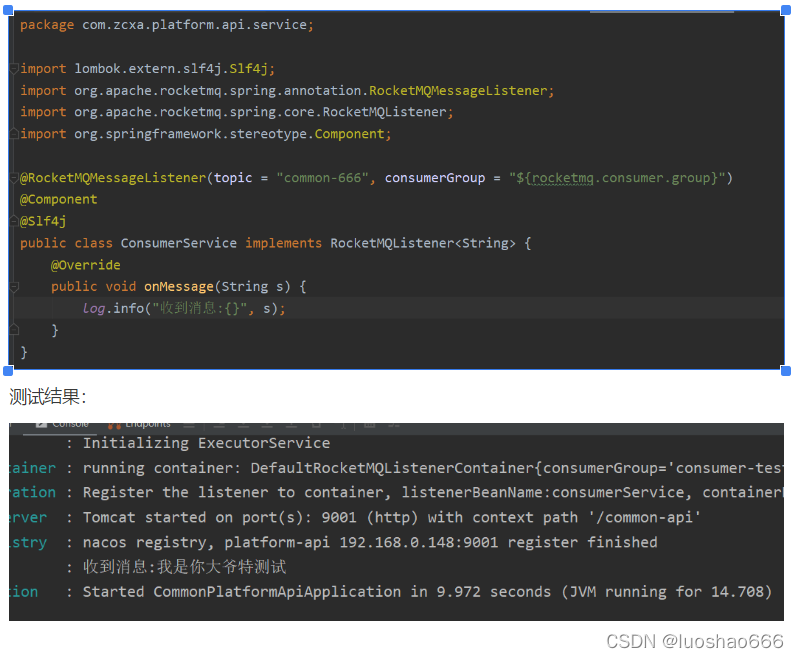This screenshot has width=799, height=658.
Task: Click the "收到消息:{}" string literal
Action: point(200,308)
